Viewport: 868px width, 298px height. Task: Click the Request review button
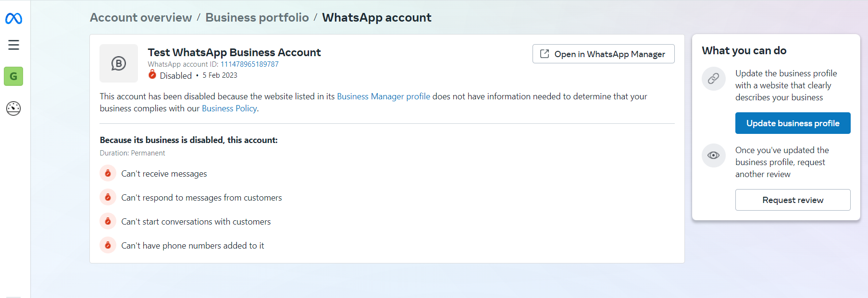tap(793, 200)
